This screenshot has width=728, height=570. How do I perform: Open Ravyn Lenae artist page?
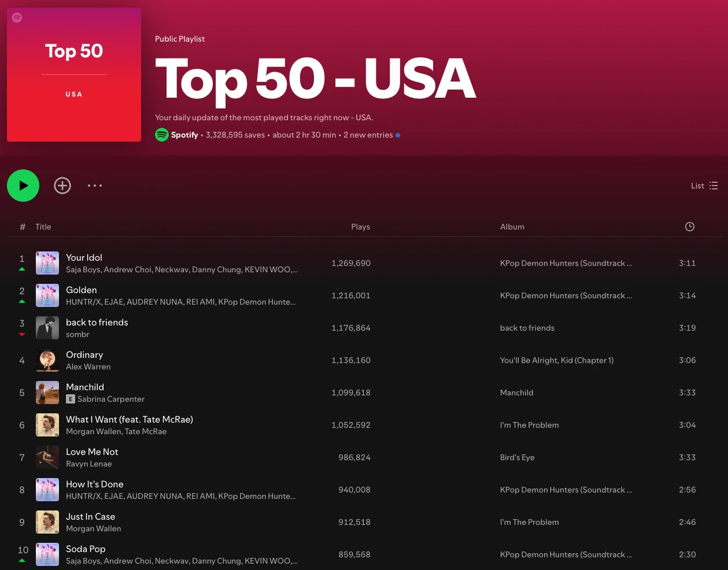pos(89,464)
